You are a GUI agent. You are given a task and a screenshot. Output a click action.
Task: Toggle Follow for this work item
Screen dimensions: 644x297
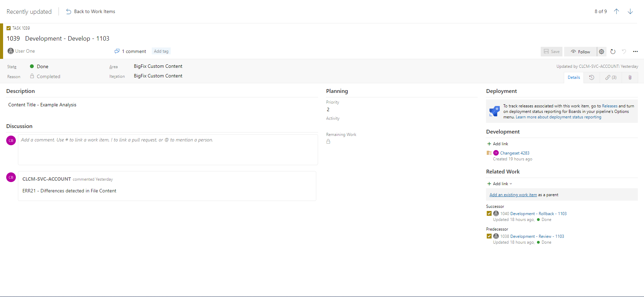580,52
